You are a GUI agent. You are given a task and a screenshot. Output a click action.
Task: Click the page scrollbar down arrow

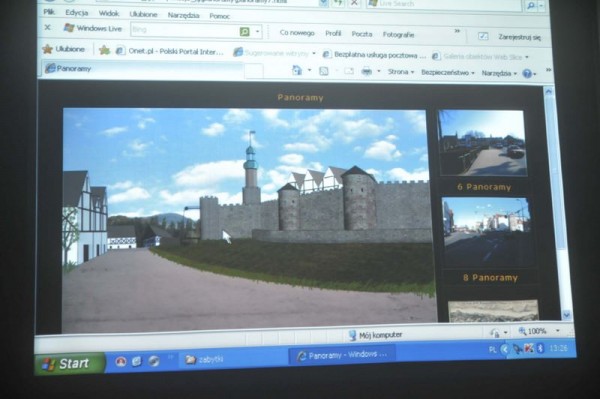point(566,315)
